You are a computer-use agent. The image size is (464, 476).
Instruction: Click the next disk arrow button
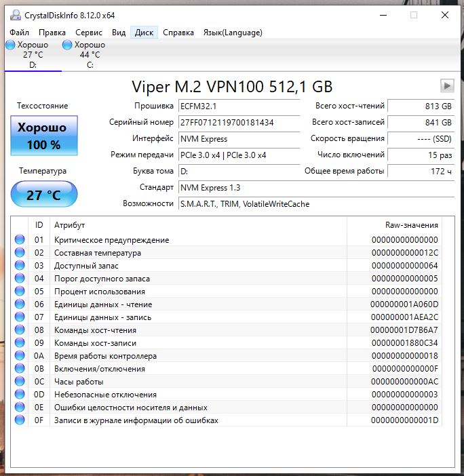[x=447, y=86]
